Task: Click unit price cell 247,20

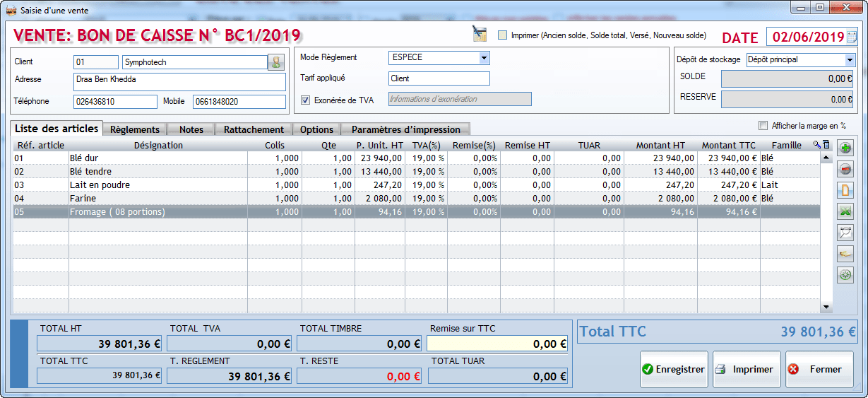Action: coord(380,185)
